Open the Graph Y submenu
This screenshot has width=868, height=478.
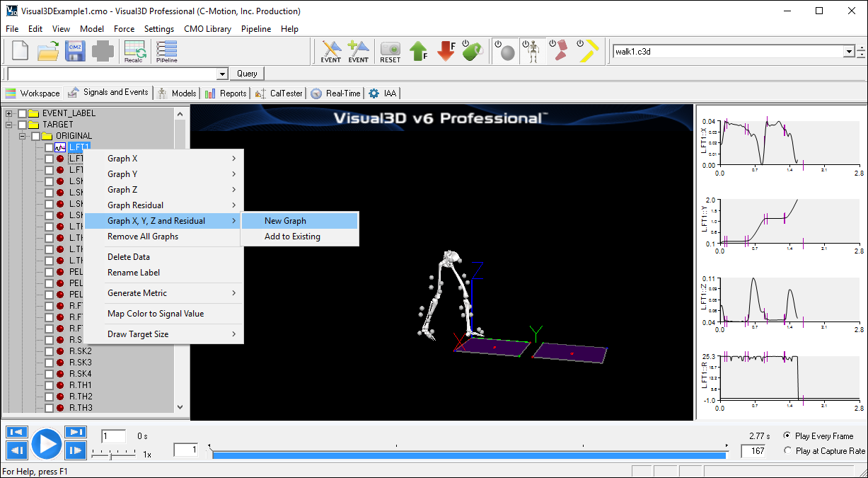tap(164, 174)
